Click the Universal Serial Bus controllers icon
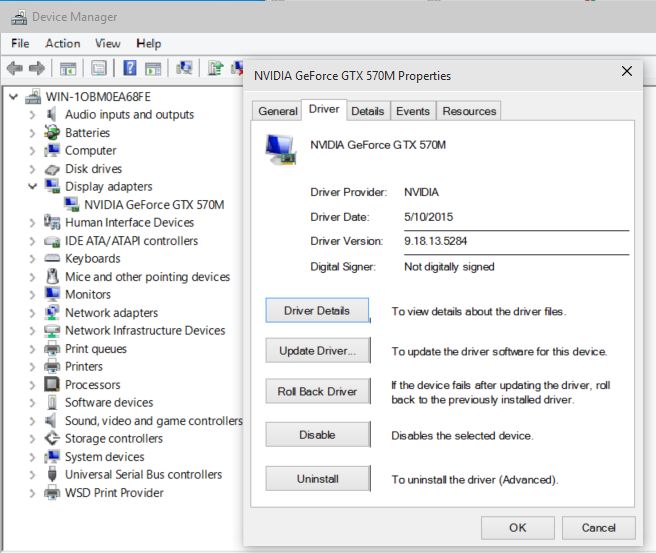Image resolution: width=656 pixels, height=553 pixels. 52,474
